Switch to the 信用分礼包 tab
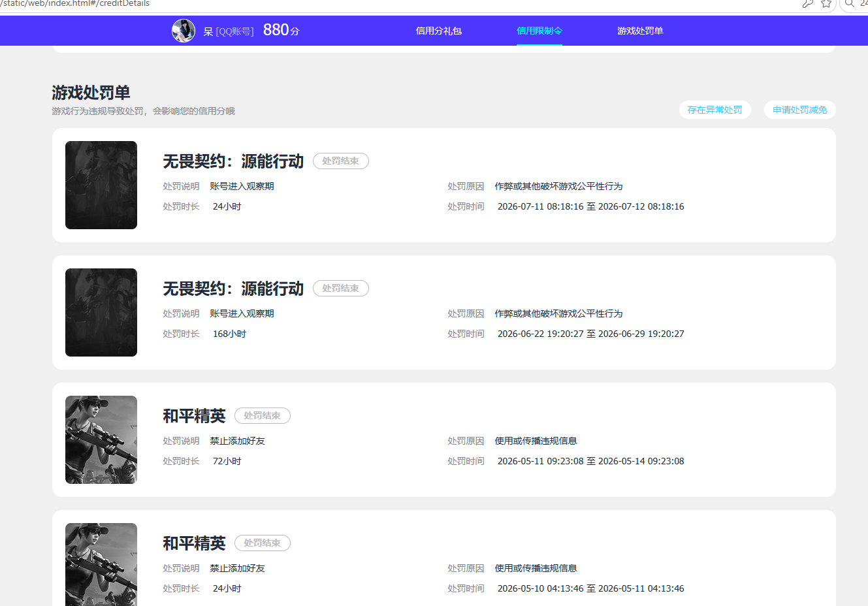The image size is (868, 606). coord(439,31)
